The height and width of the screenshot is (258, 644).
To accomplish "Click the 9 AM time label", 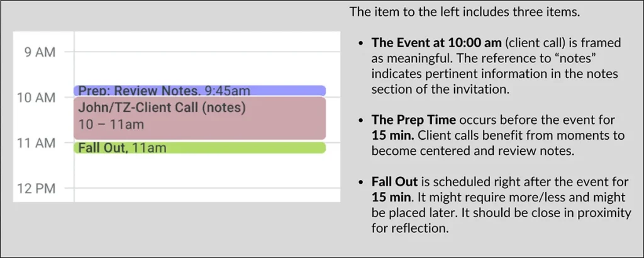I will pos(40,53).
